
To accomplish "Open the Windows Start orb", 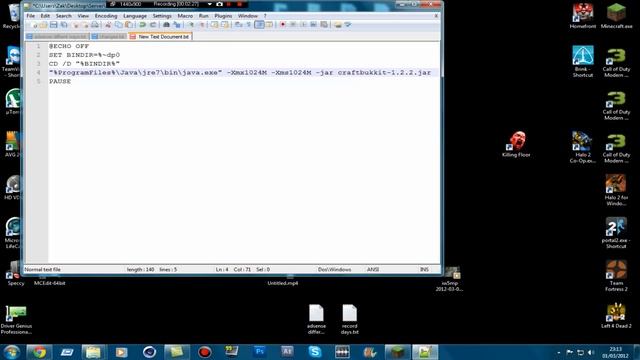I will point(11,352).
